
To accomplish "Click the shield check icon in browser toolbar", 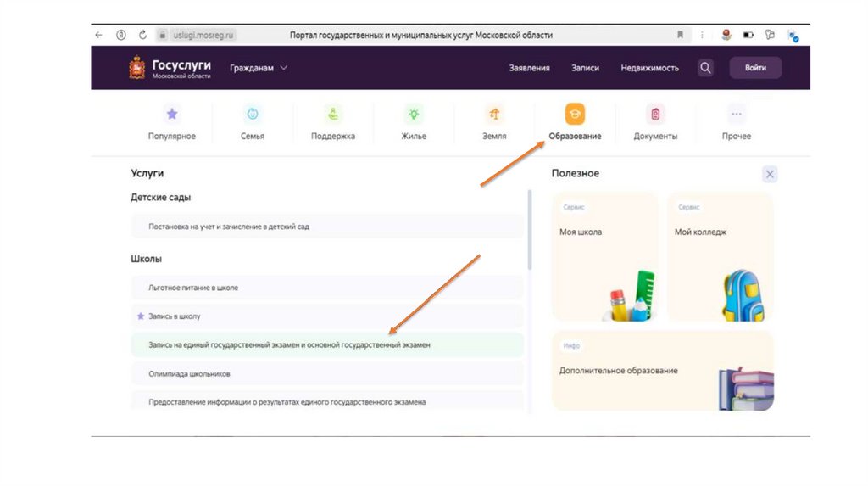I will tap(793, 36).
